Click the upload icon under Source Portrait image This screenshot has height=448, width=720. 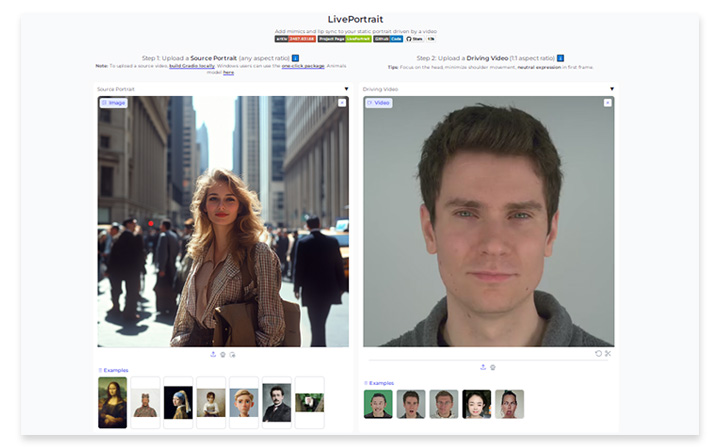pos(212,354)
